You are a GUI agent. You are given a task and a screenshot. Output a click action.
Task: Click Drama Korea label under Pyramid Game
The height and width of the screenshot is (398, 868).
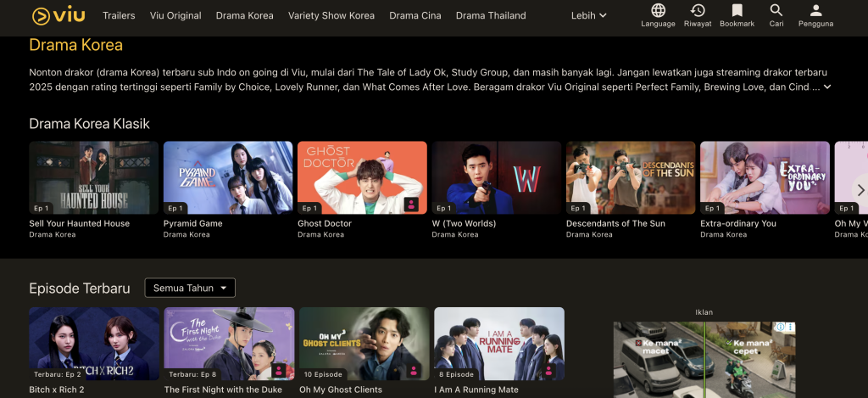186,234
